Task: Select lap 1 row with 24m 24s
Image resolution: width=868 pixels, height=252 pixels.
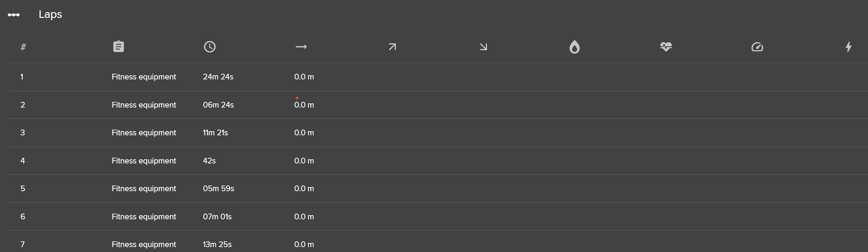Action: [437, 77]
